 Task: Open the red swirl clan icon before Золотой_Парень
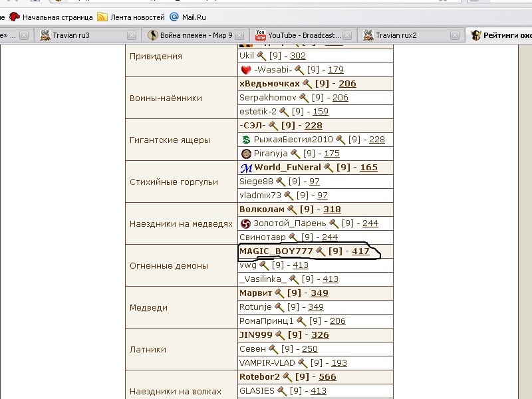pyautogui.click(x=245, y=223)
